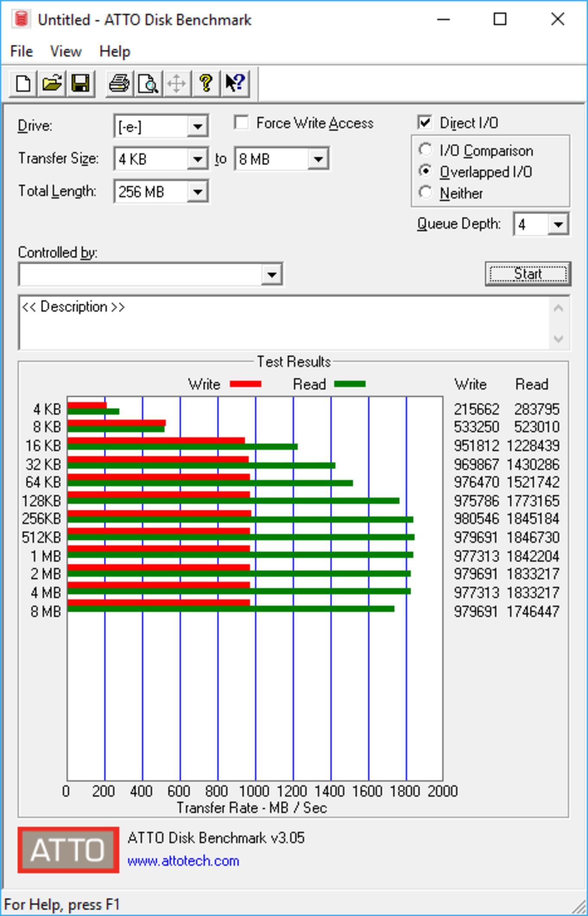The image size is (588, 916).
Task: Click write value 533250
Action: click(x=476, y=427)
